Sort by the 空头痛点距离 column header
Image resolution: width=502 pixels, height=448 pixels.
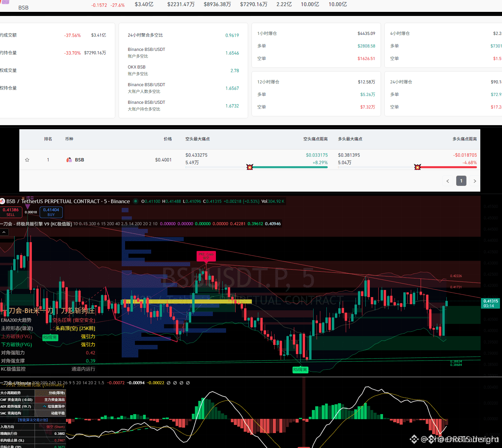[316, 139]
